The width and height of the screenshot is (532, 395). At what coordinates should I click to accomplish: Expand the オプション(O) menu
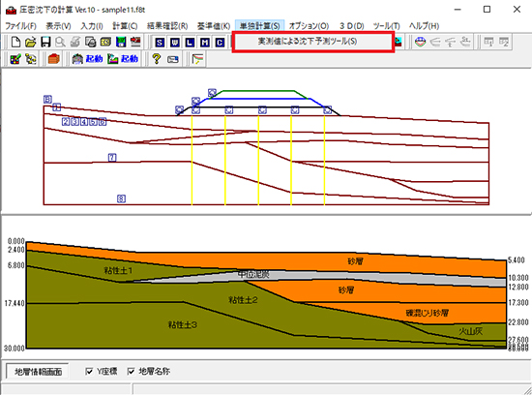[309, 26]
